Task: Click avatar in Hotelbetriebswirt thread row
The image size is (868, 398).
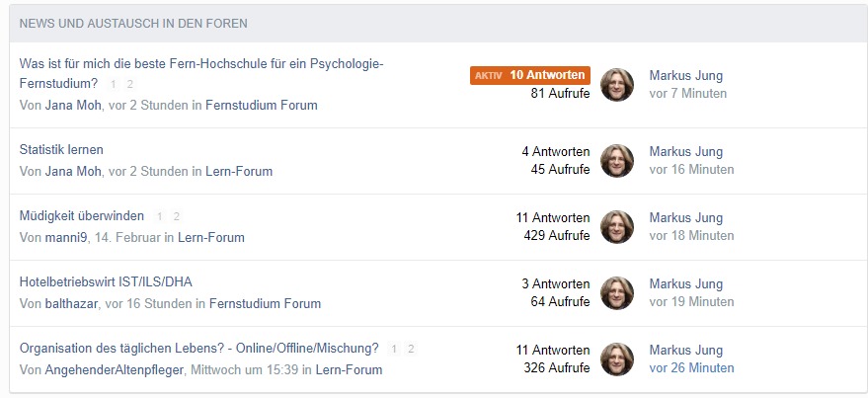Action: pyautogui.click(x=616, y=293)
